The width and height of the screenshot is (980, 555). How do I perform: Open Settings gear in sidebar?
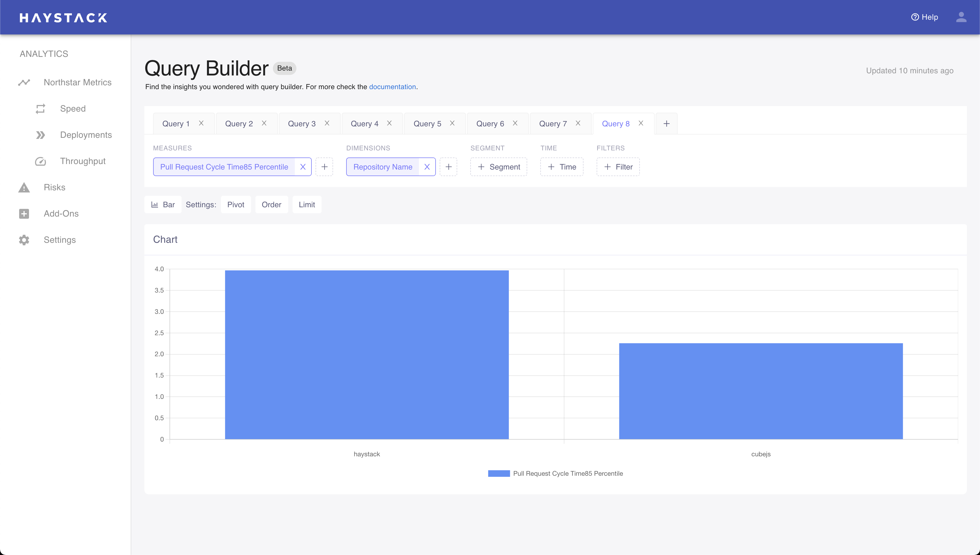click(59, 240)
